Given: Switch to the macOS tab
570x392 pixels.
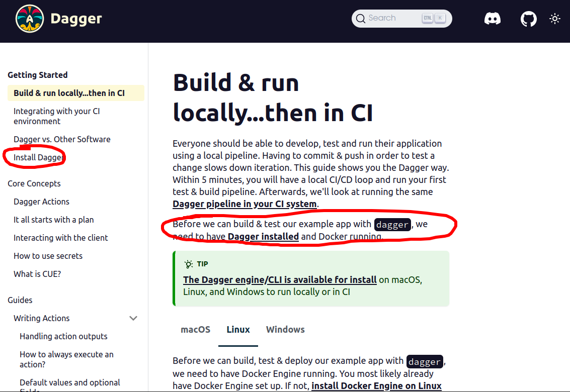Looking at the screenshot, I should 195,330.
